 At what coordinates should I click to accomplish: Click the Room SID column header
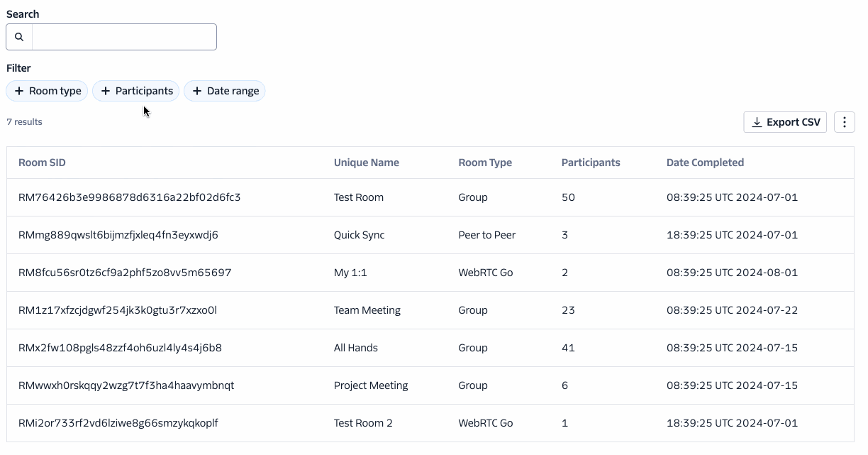pos(42,163)
